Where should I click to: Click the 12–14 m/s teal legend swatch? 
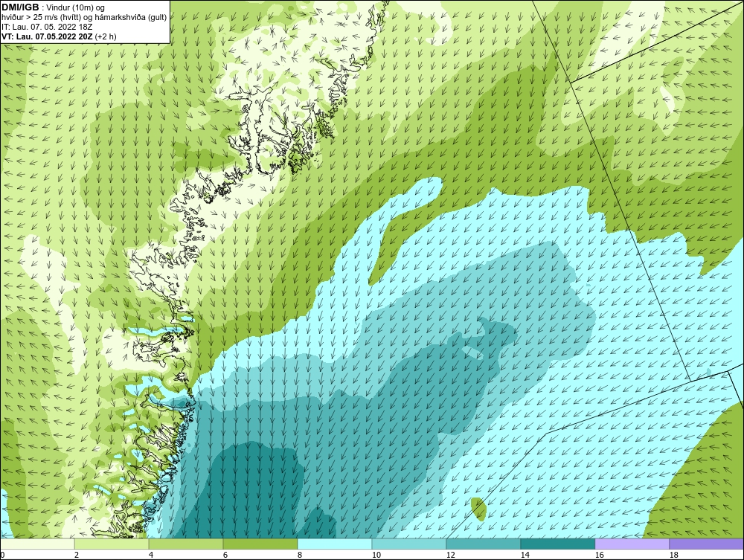coord(483,544)
